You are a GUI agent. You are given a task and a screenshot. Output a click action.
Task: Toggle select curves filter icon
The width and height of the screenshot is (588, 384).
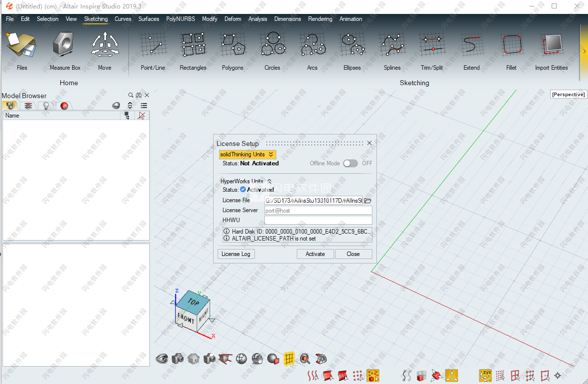click(313, 376)
